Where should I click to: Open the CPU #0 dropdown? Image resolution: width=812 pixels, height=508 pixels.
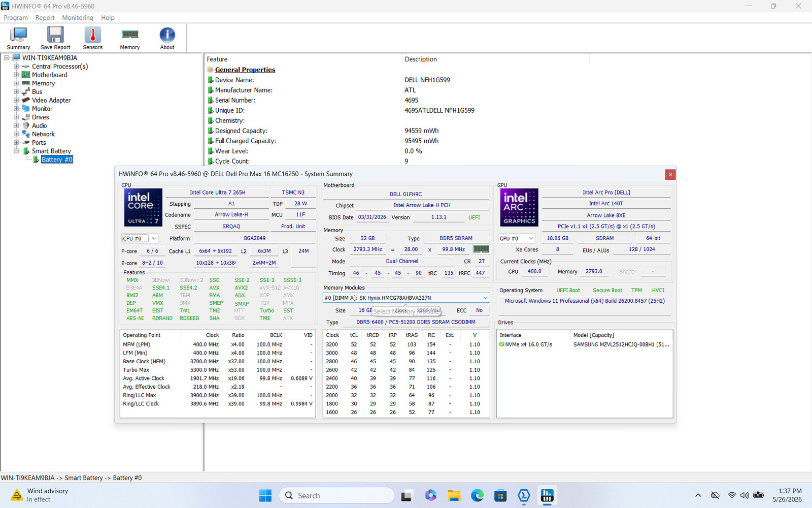click(x=140, y=238)
